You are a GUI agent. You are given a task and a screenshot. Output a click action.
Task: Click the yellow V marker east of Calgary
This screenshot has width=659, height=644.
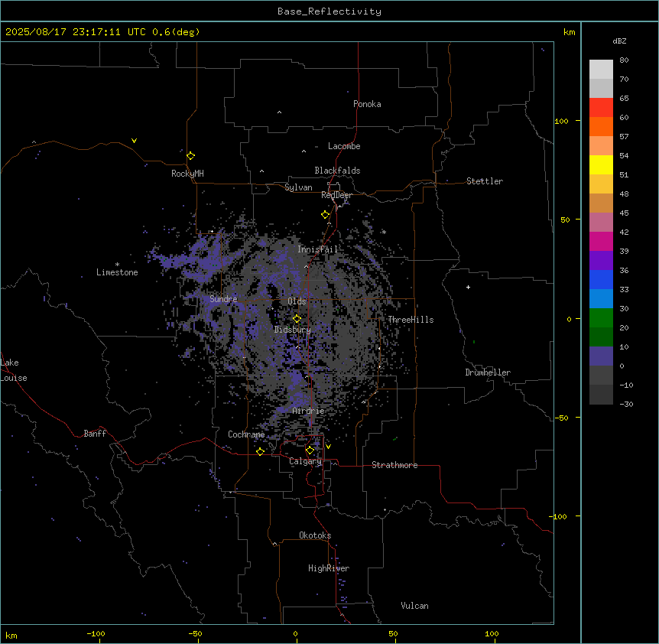click(x=328, y=447)
